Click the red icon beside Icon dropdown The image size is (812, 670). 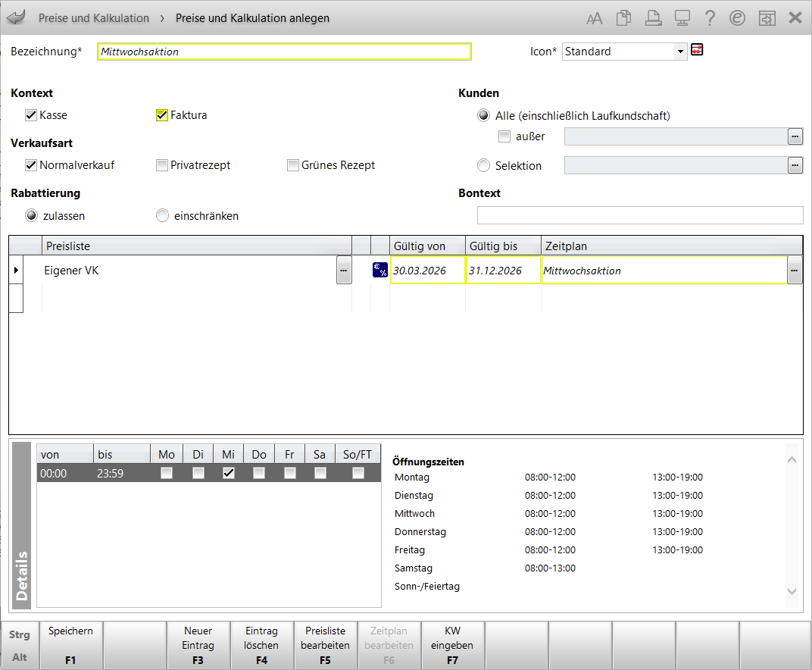(698, 51)
